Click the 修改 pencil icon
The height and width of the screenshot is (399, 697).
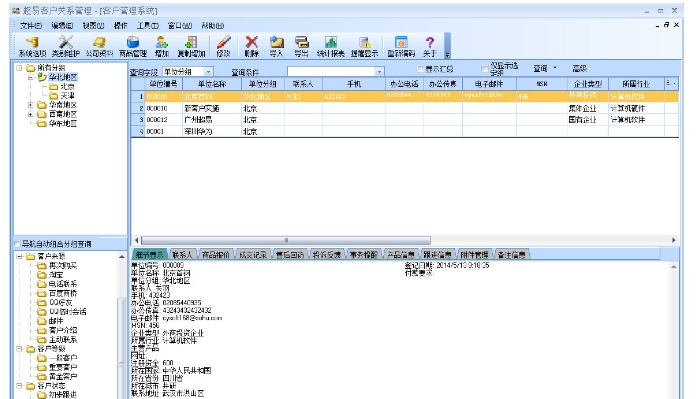(x=223, y=46)
